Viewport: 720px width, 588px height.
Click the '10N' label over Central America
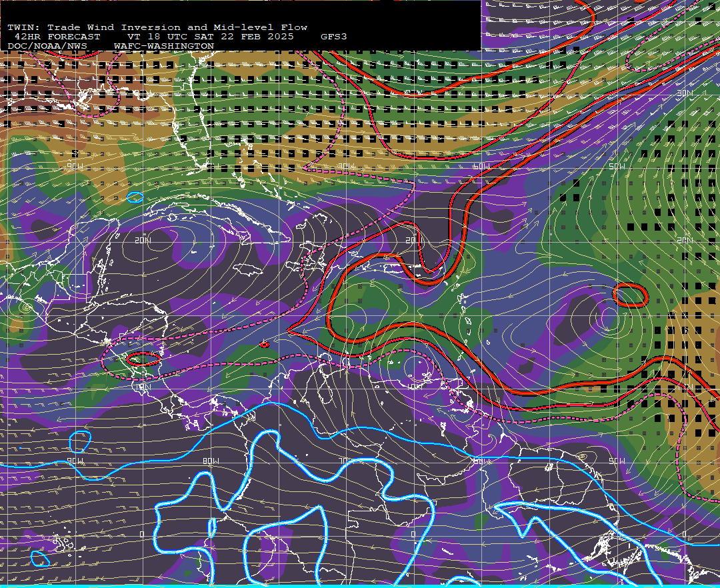pos(143,387)
